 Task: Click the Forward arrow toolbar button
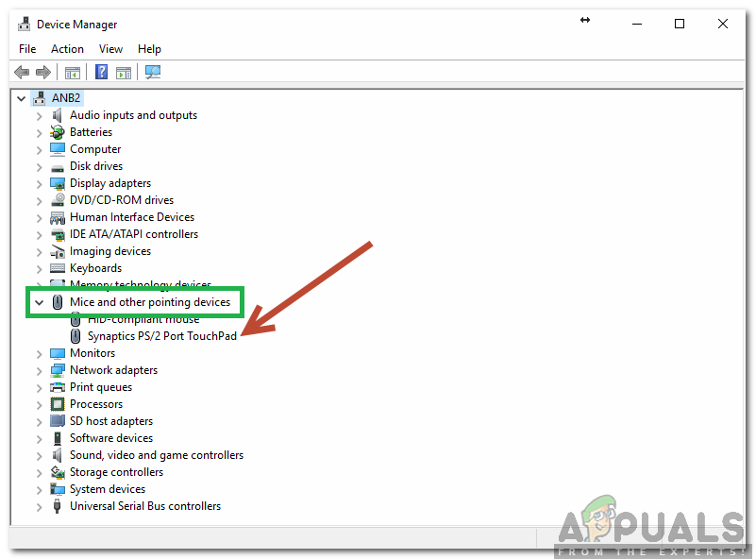pyautogui.click(x=43, y=73)
